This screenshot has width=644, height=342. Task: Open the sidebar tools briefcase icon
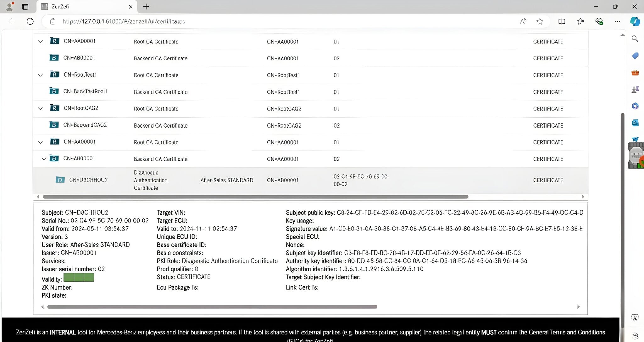pos(635,73)
